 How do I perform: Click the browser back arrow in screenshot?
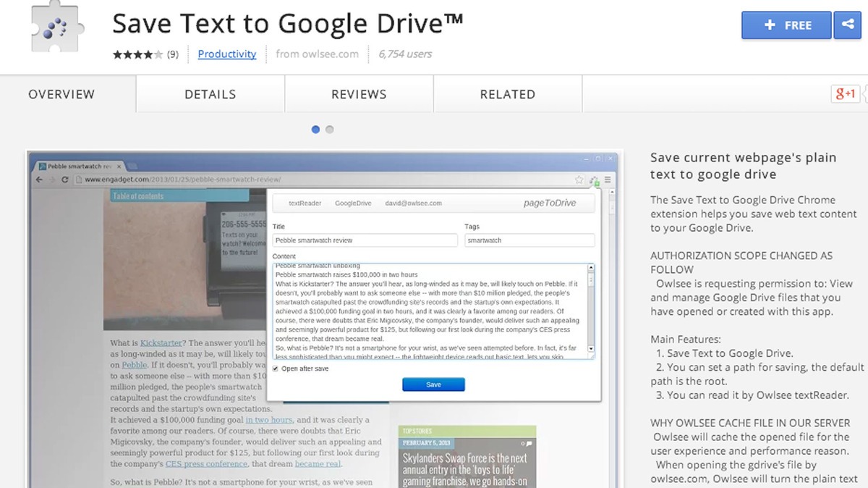pyautogui.click(x=40, y=180)
